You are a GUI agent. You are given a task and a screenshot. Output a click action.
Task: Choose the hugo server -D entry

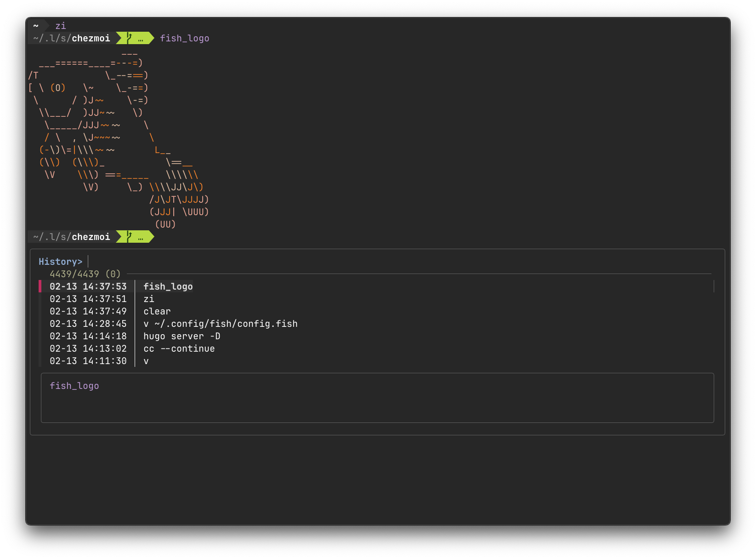click(182, 336)
